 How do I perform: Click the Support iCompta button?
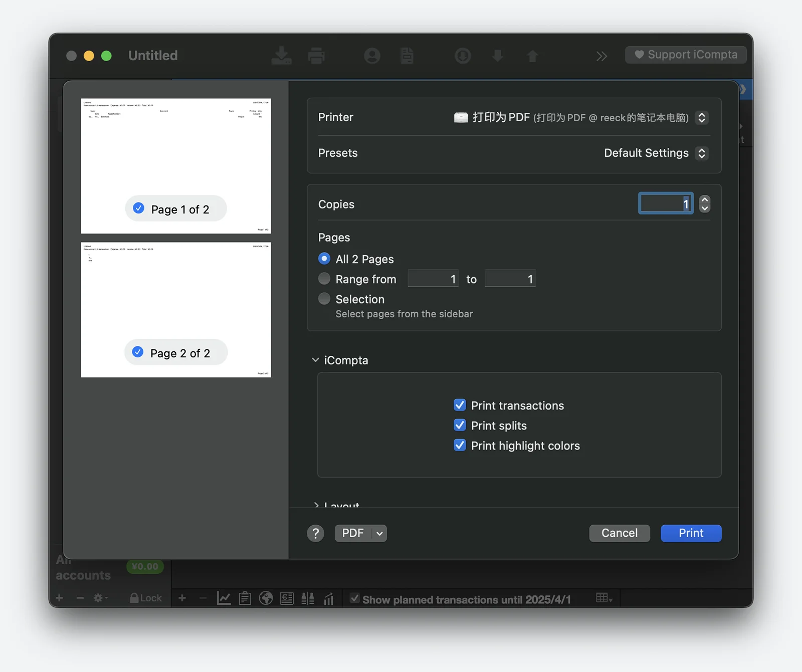coord(686,55)
